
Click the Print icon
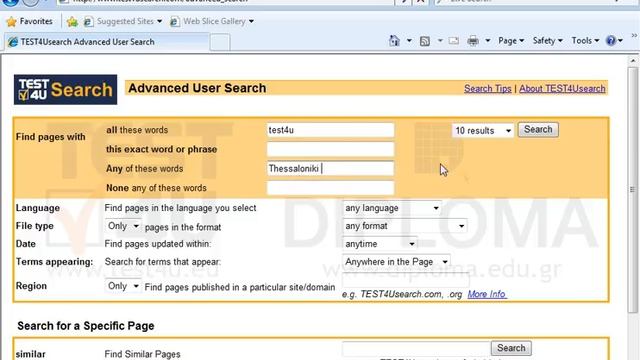[x=473, y=41]
